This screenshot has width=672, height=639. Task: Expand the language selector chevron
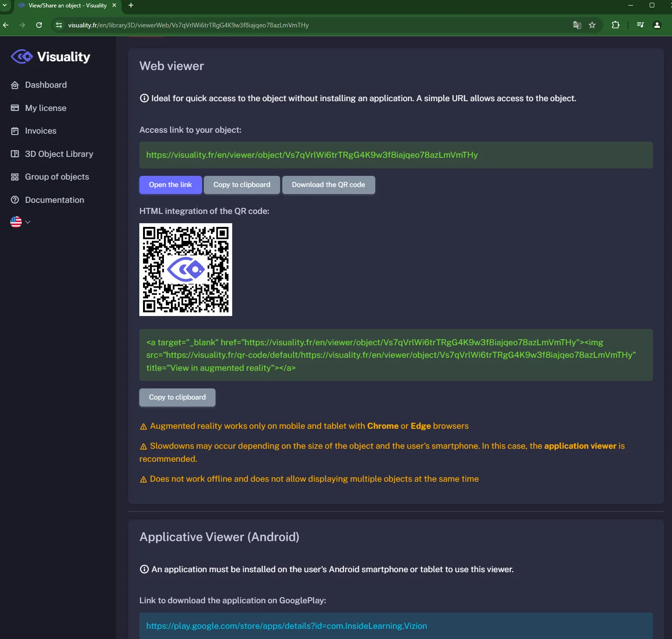pos(28,222)
